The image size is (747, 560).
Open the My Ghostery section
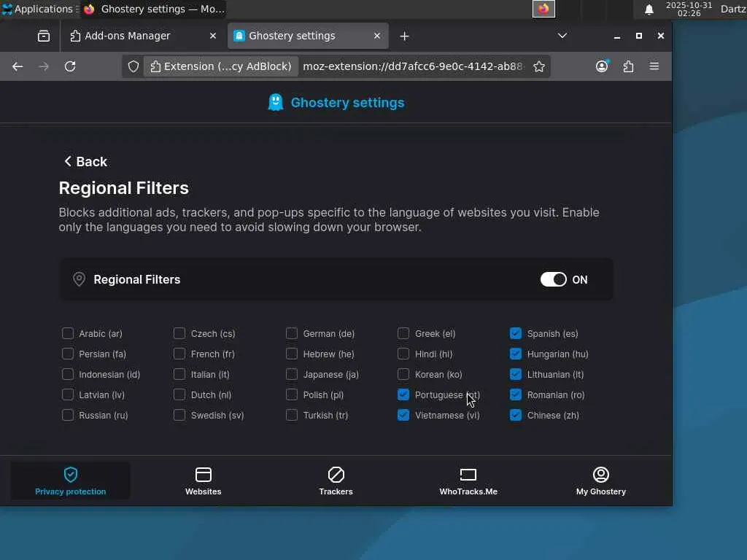point(600,481)
